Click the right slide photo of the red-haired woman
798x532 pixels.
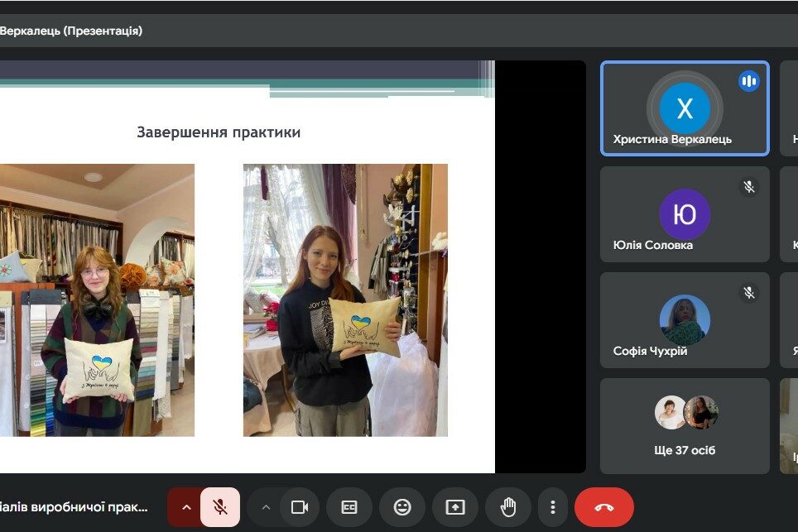pyautogui.click(x=345, y=300)
